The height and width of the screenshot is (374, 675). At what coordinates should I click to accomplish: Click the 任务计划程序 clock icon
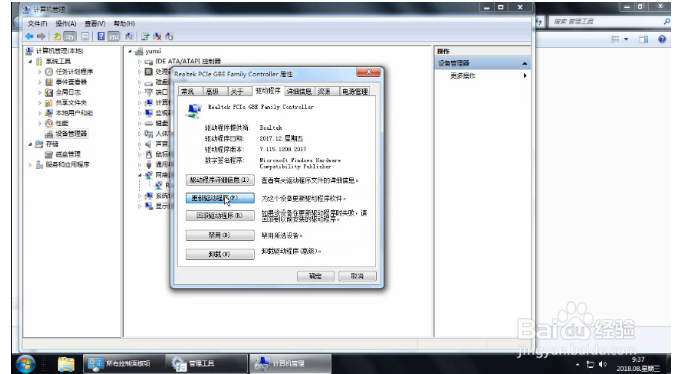click(49, 71)
